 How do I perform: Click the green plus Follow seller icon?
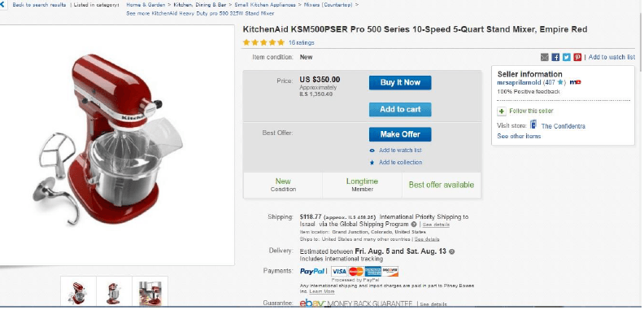coord(502,111)
